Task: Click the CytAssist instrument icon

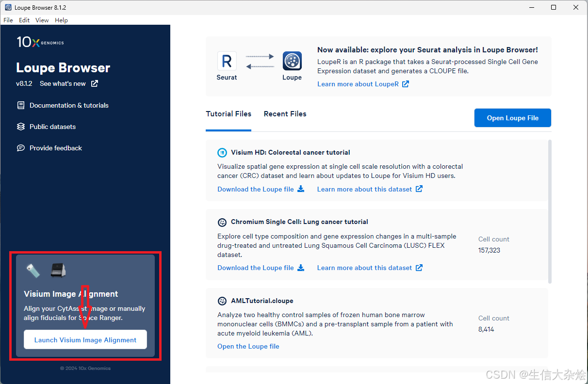Action: coord(58,271)
